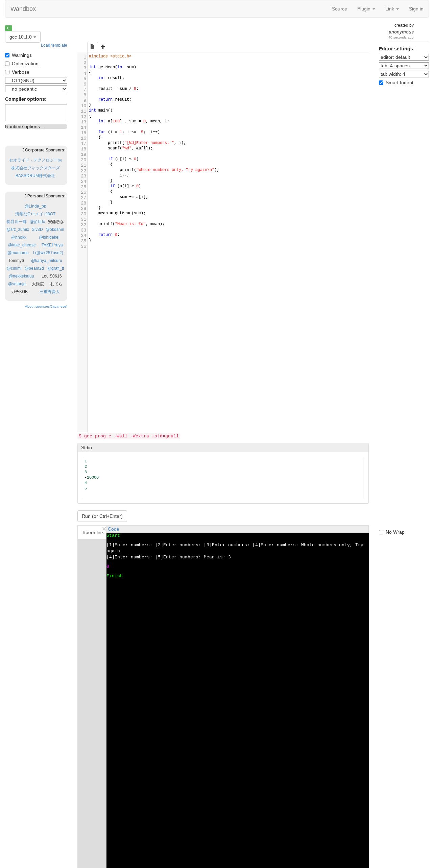Click 'Mean is: 3' in output
Image resolution: width=434 pixels, height=868 pixels.
click(x=217, y=557)
